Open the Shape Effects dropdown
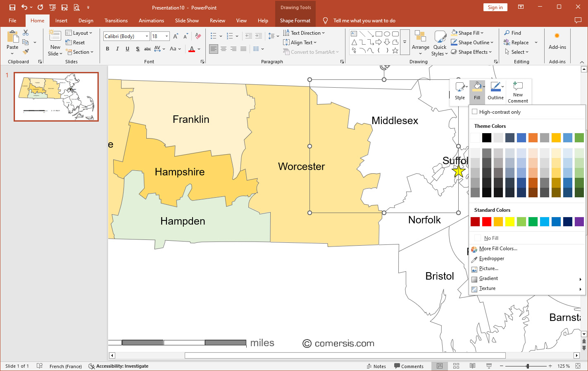 pyautogui.click(x=471, y=52)
